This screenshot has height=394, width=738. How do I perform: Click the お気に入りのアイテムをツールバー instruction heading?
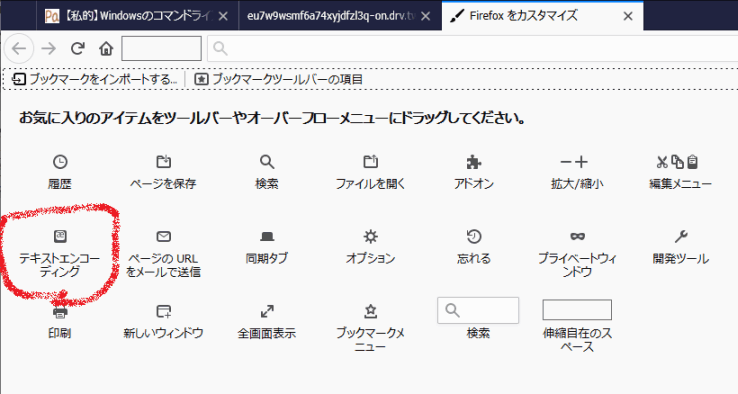click(272, 118)
